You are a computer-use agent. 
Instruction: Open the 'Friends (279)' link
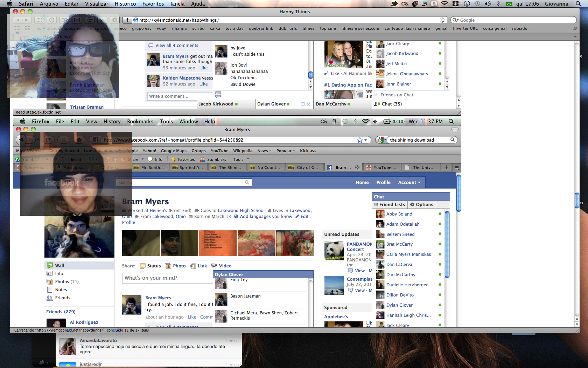pos(61,312)
